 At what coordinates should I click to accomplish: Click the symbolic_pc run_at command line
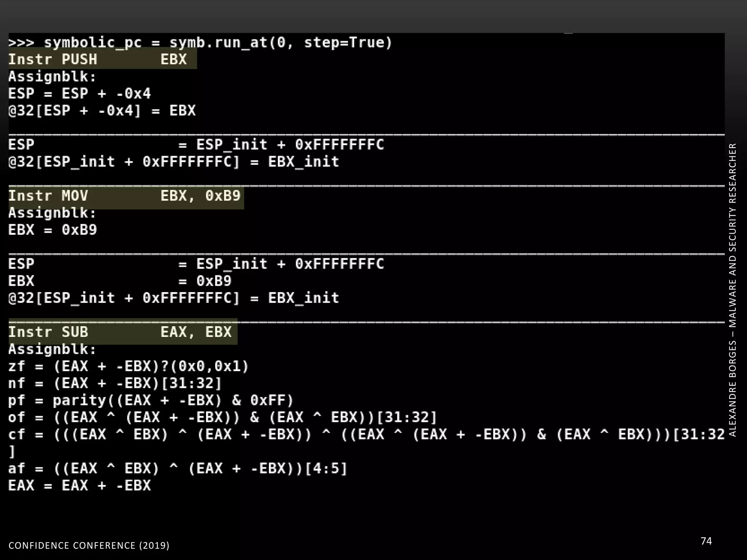[x=200, y=43]
